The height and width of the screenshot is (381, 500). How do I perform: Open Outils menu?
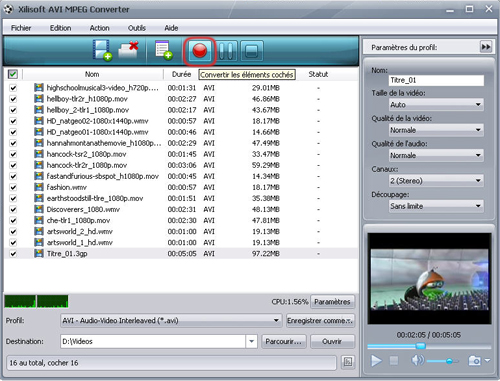(x=137, y=28)
